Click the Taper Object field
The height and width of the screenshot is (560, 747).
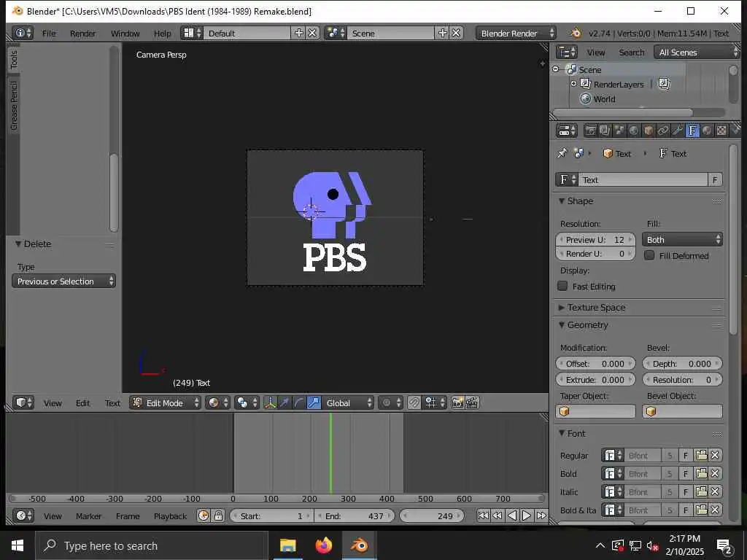595,411
